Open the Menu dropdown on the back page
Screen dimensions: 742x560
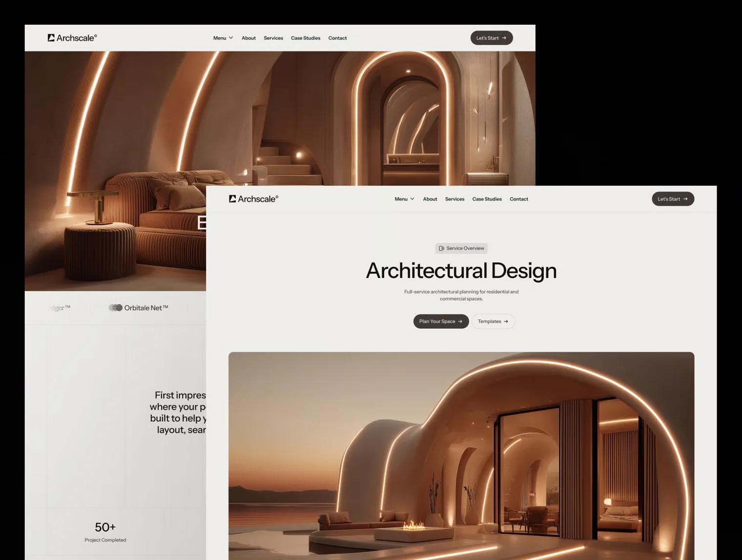click(x=223, y=38)
